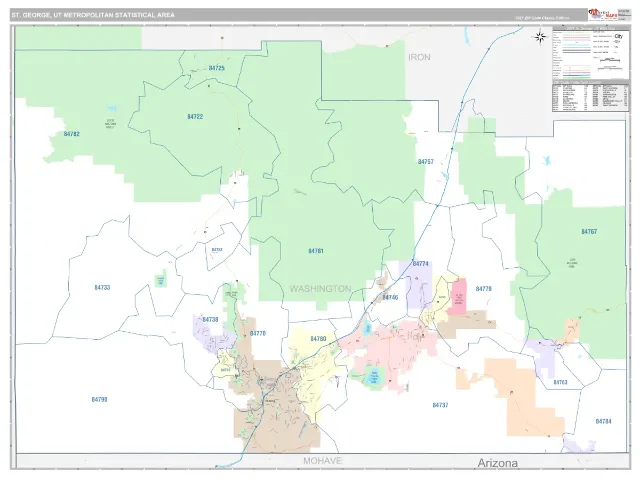Click the compass rose north indicator

click(540, 37)
